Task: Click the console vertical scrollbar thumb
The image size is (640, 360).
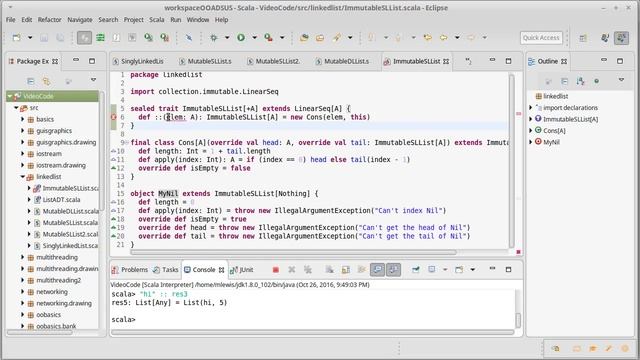Action: (518, 320)
